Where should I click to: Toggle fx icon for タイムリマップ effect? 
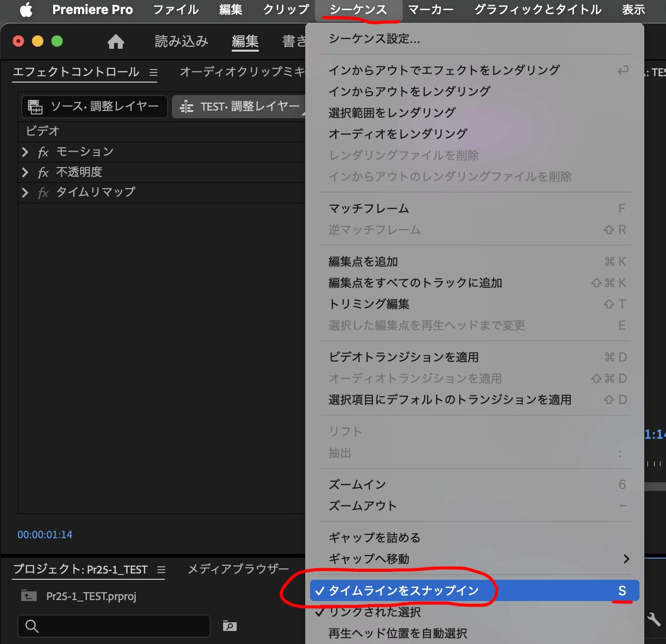(43, 193)
